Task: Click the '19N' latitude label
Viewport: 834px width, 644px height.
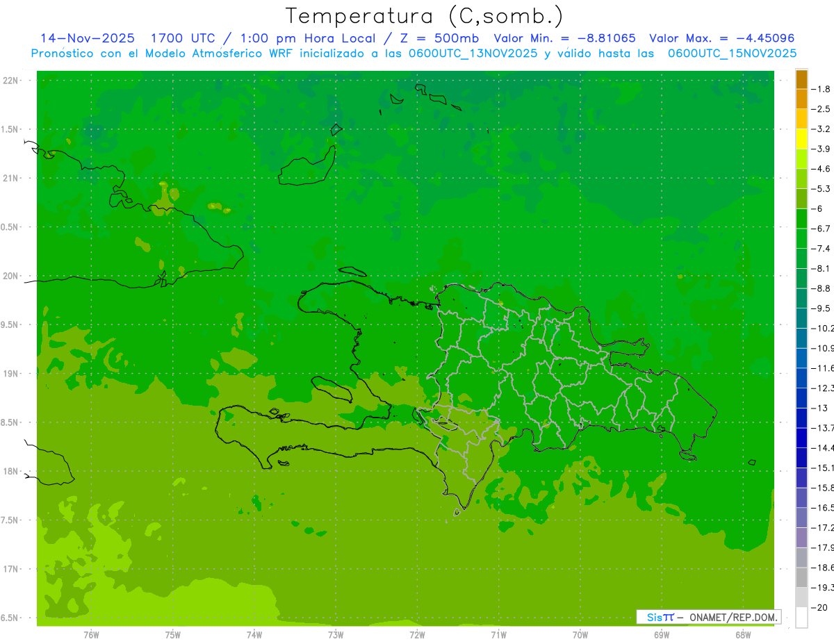Action: pos(10,374)
